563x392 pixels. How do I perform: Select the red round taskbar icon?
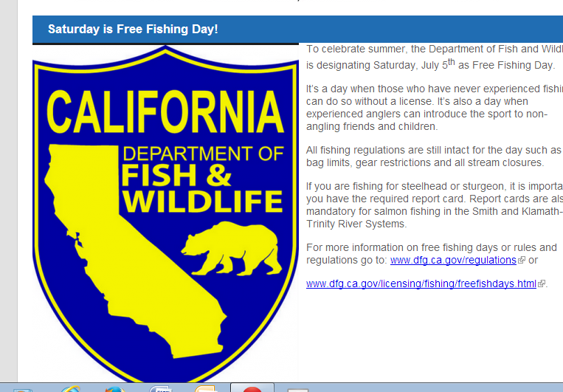click(x=252, y=388)
